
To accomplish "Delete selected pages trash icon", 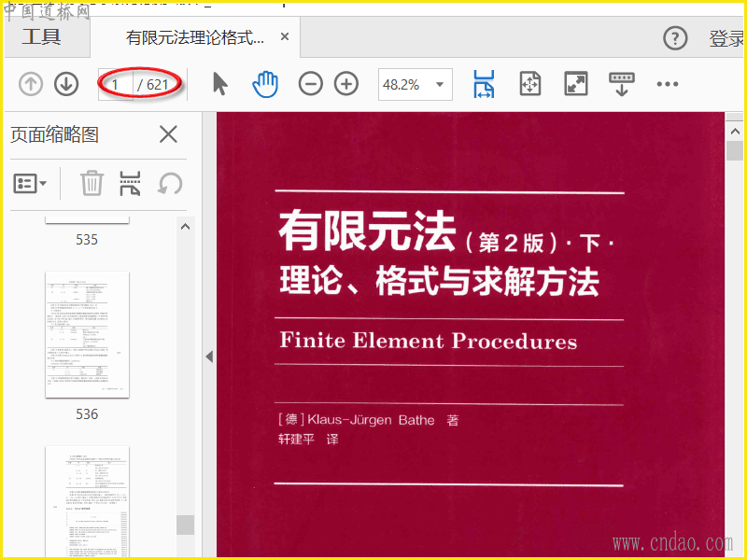I will [92, 183].
